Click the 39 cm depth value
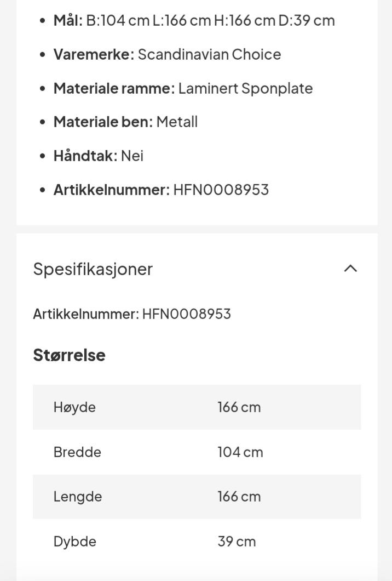This screenshot has height=581, width=392. pyautogui.click(x=237, y=542)
